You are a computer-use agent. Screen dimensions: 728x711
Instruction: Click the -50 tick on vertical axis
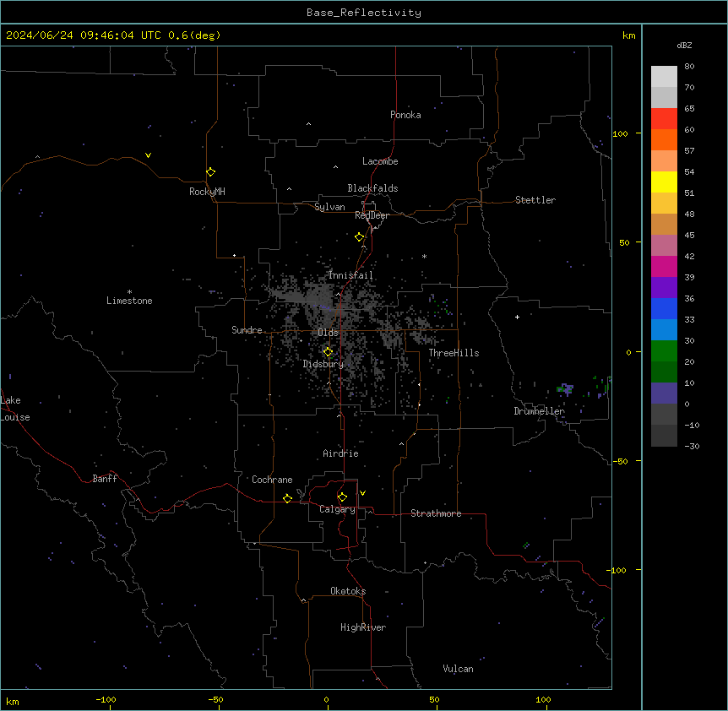pos(619,461)
